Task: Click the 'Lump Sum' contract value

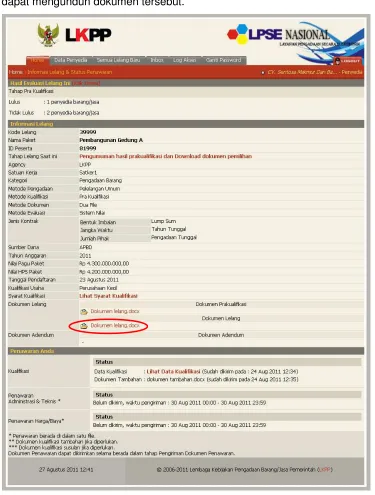Action: click(x=164, y=221)
